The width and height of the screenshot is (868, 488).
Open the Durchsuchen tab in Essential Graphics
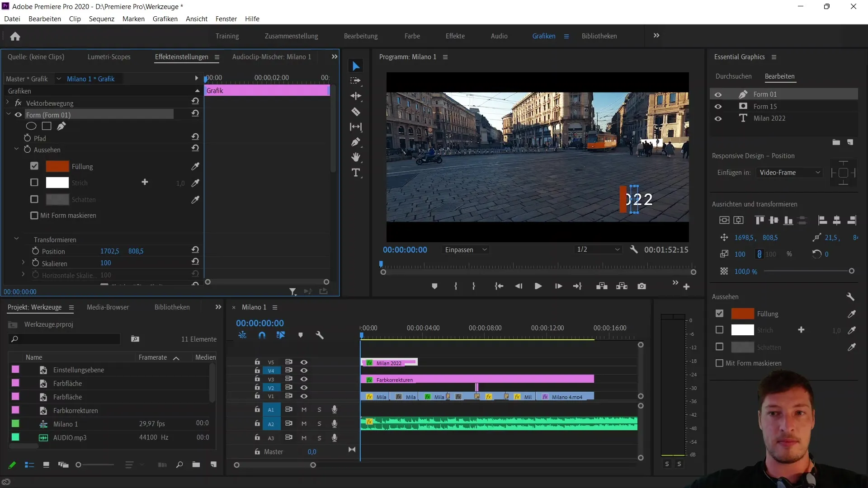[733, 76]
